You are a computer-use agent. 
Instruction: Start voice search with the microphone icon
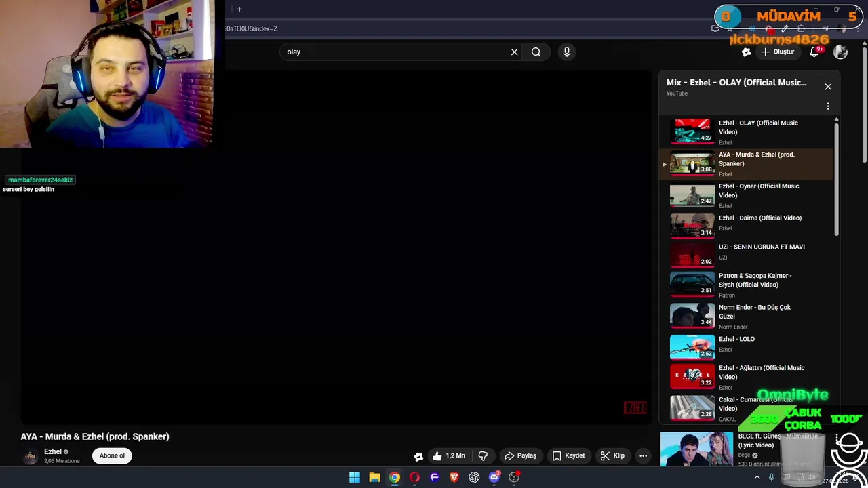click(567, 52)
